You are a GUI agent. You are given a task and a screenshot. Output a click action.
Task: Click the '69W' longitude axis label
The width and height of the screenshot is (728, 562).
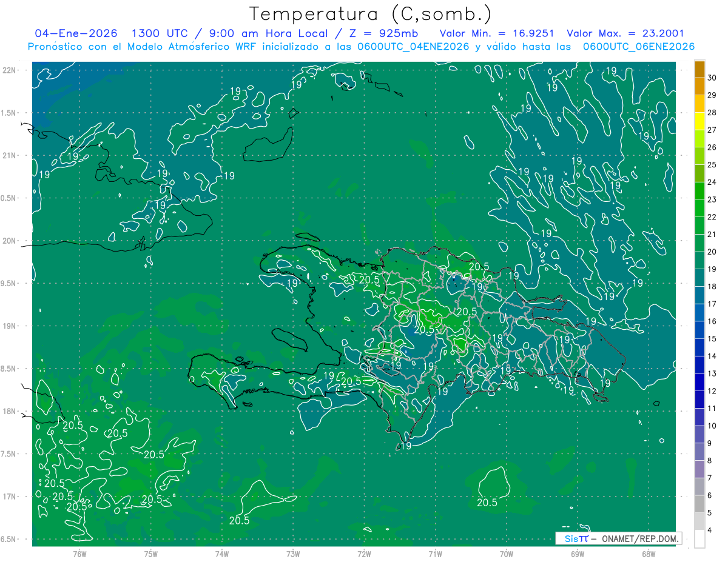(578, 554)
